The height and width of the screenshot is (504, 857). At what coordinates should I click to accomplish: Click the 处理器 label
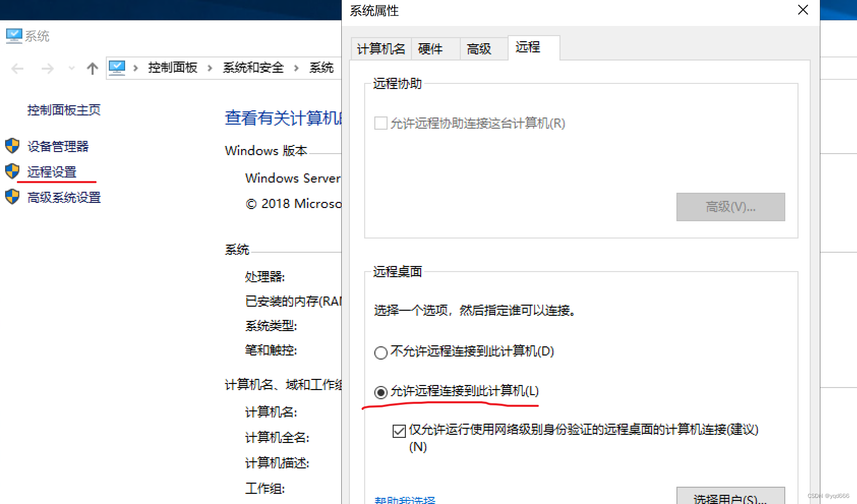click(264, 277)
